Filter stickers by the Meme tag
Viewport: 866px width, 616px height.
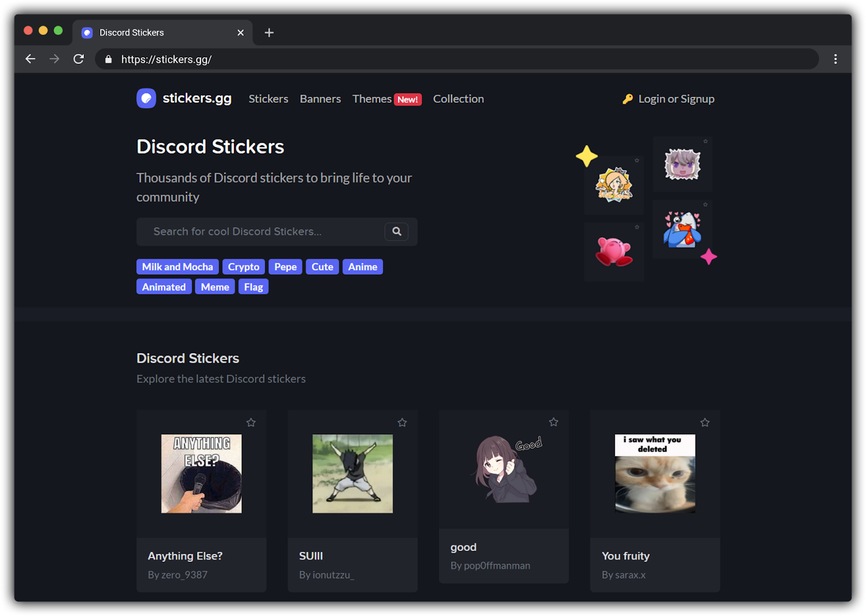tap(214, 287)
